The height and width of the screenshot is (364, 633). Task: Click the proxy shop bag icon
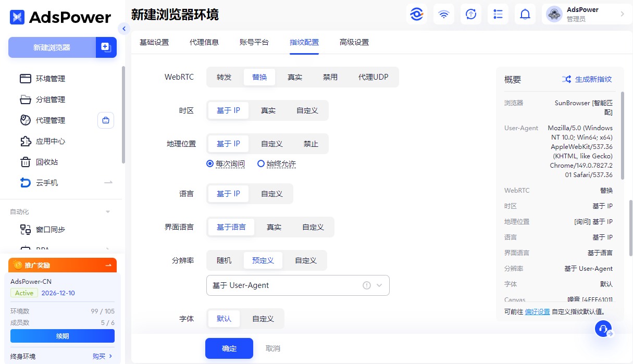click(x=106, y=120)
